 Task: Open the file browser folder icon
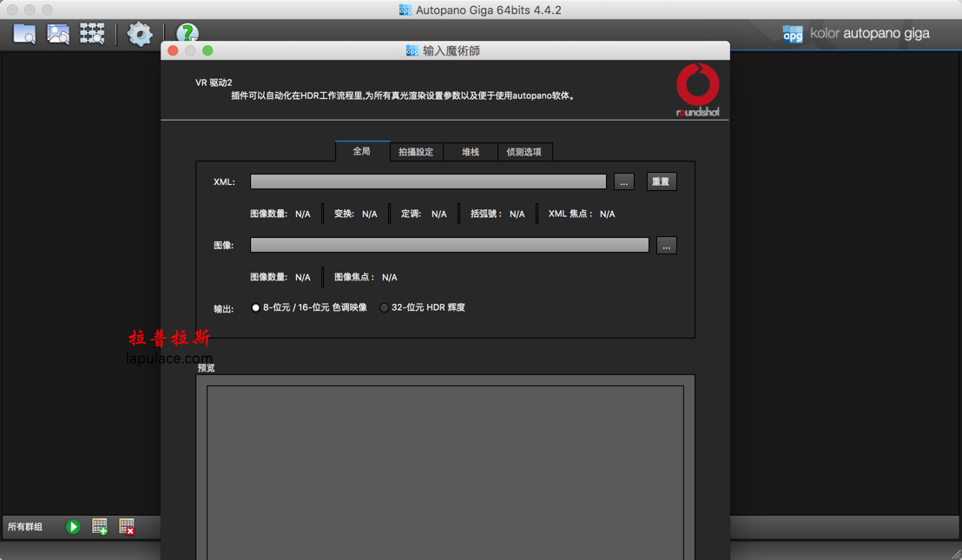coord(23,33)
